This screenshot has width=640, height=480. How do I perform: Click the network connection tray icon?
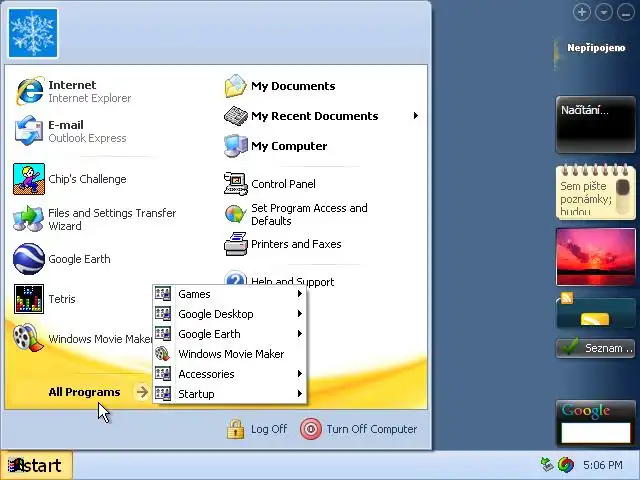point(547,464)
